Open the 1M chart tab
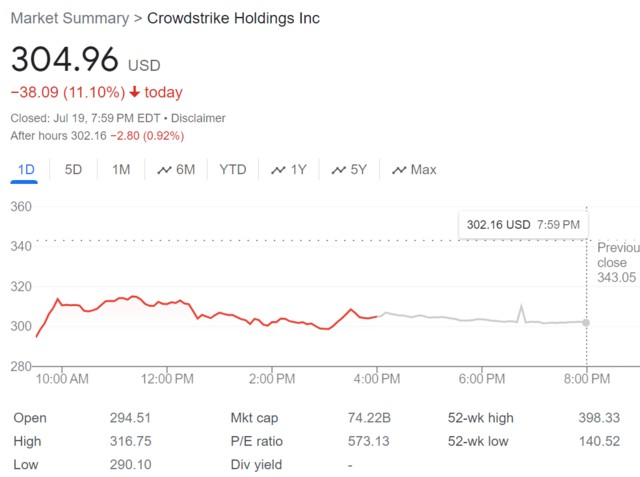This screenshot has height=477, width=640. click(x=121, y=170)
